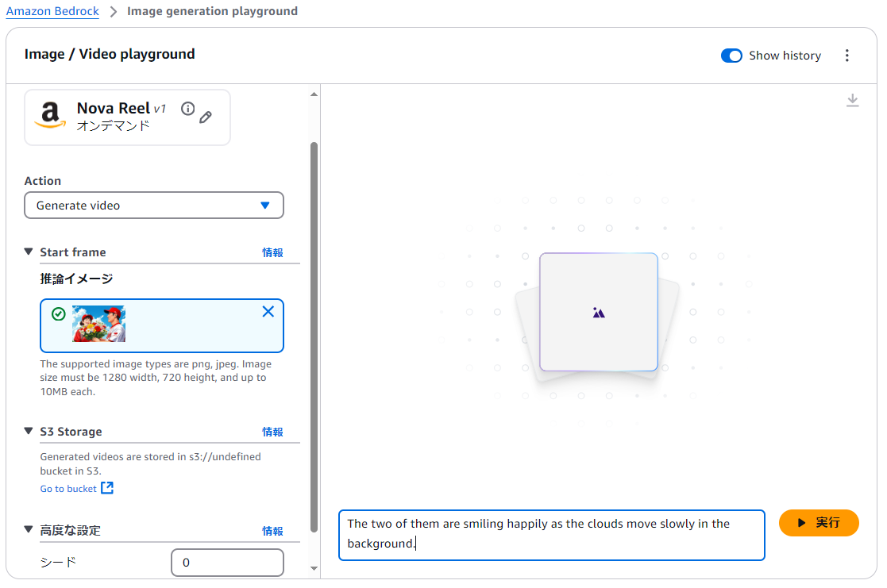Screen dimensions: 887x588
Task: Collapse the 高度な設定 section
Action: (x=29, y=529)
